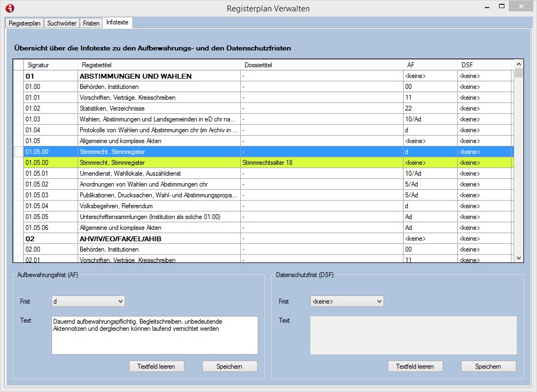This screenshot has width=537, height=392.
Task: Expand the Datenschutzfrist Frist dropdown
Action: point(347,301)
